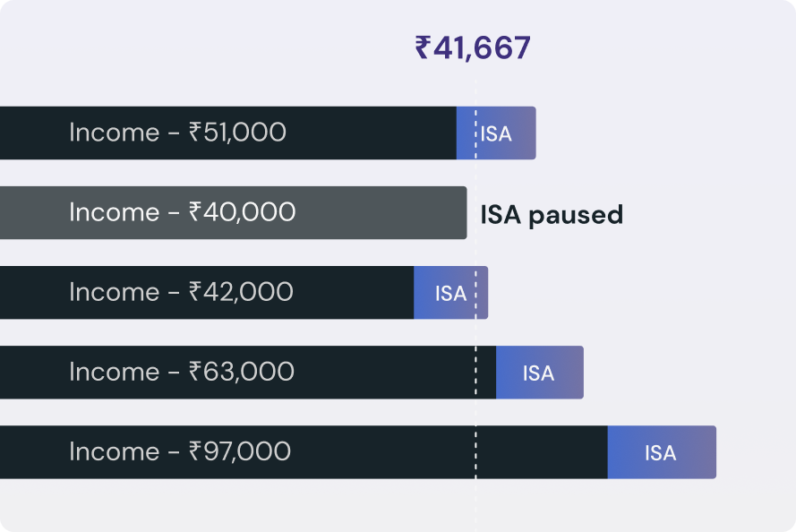Click the dashed line just above the ₹51,000 bar
This screenshot has width=796, height=532.
tap(475, 94)
